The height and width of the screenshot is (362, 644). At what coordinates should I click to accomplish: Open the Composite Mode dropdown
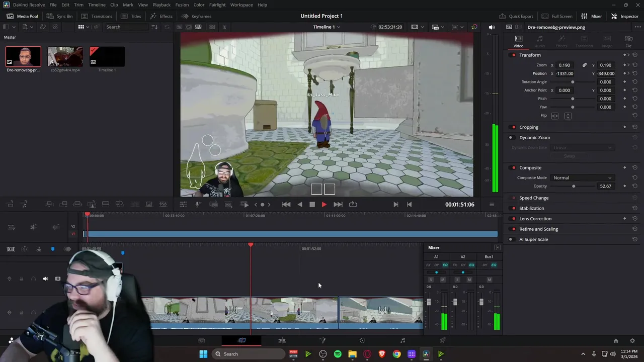click(x=583, y=177)
